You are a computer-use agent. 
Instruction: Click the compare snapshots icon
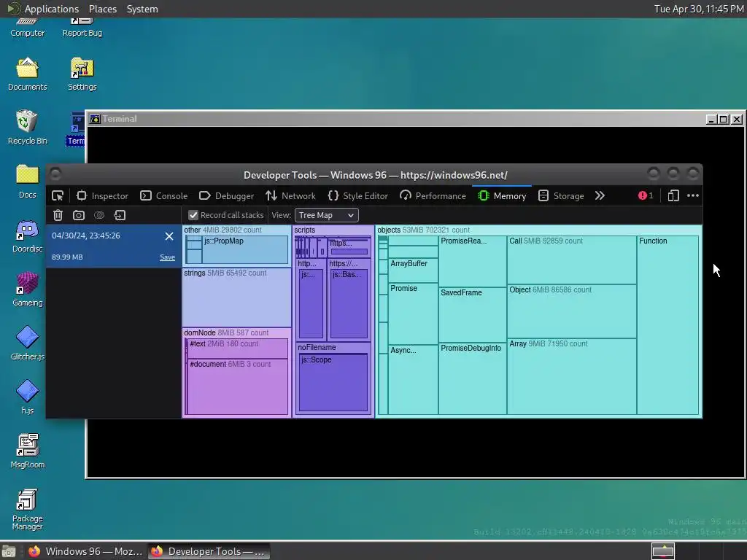pyautogui.click(x=99, y=215)
